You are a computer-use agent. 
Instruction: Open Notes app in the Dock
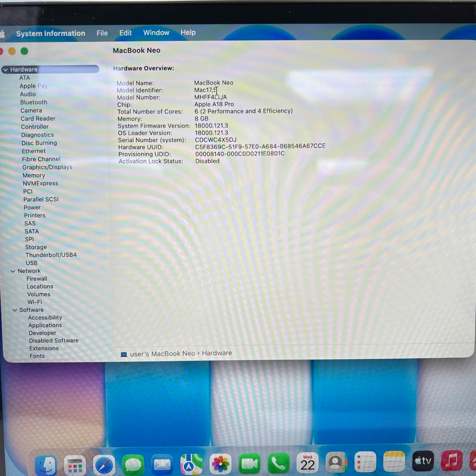coord(394,461)
